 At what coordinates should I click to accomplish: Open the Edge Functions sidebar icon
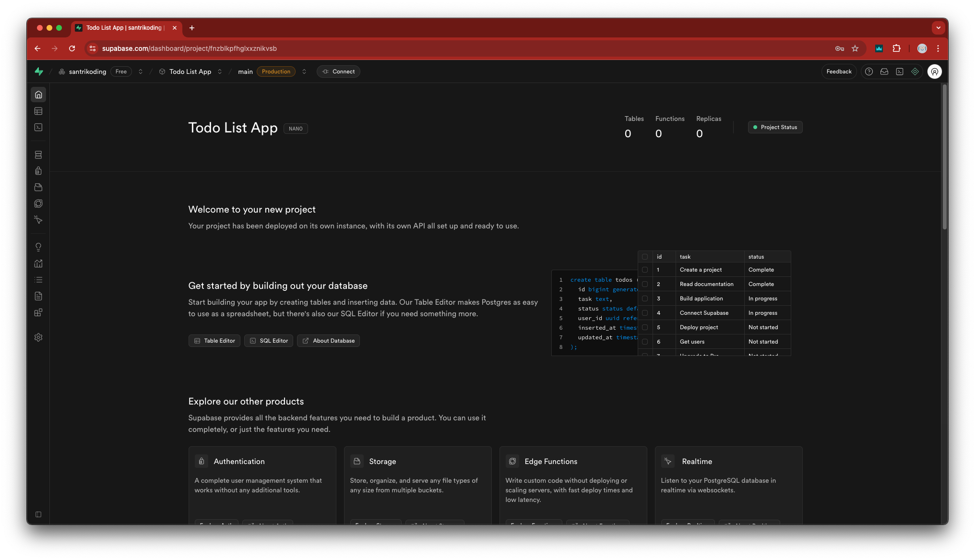(x=38, y=203)
